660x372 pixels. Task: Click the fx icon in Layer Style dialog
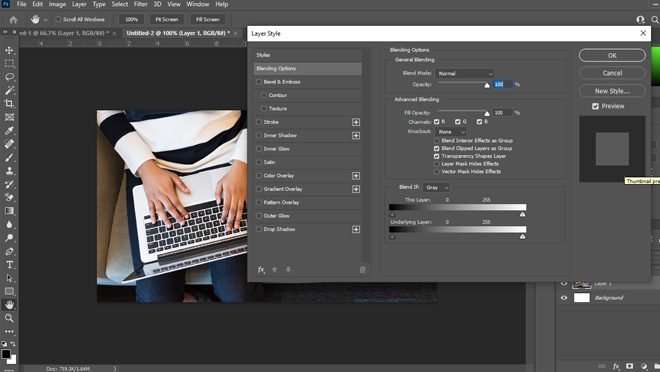(261, 269)
